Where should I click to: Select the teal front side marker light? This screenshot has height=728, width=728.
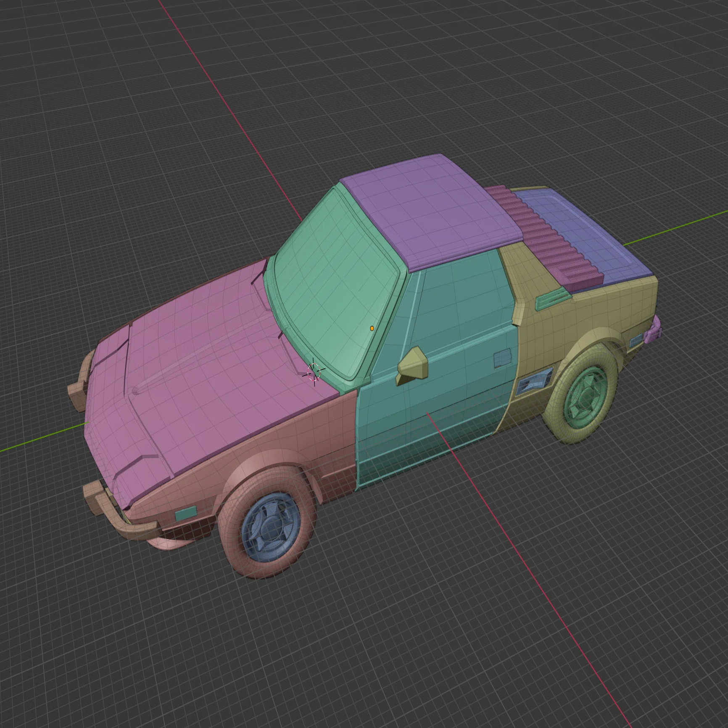(x=185, y=514)
